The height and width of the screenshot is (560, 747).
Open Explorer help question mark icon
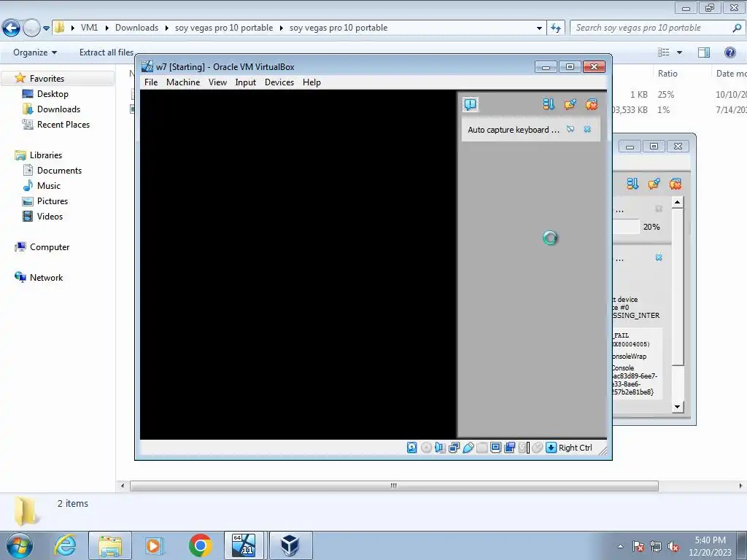(x=729, y=52)
